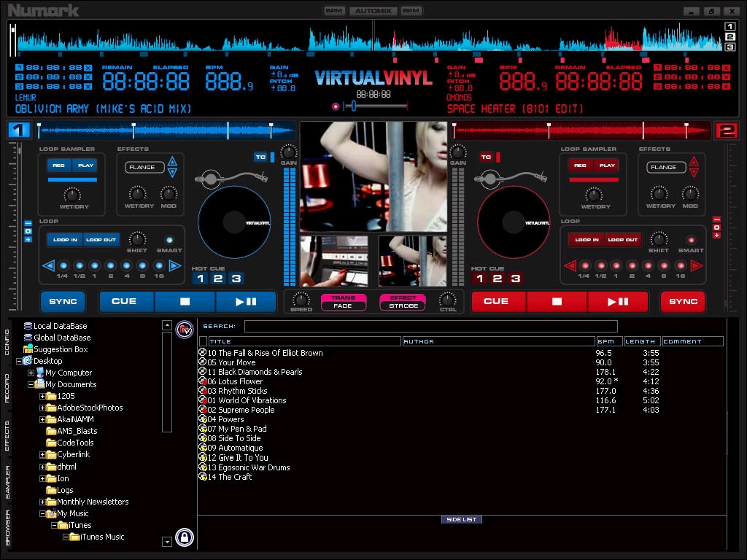This screenshot has height=560, width=747.
Task: Collapse the My Documents tree node
Action: point(31,384)
